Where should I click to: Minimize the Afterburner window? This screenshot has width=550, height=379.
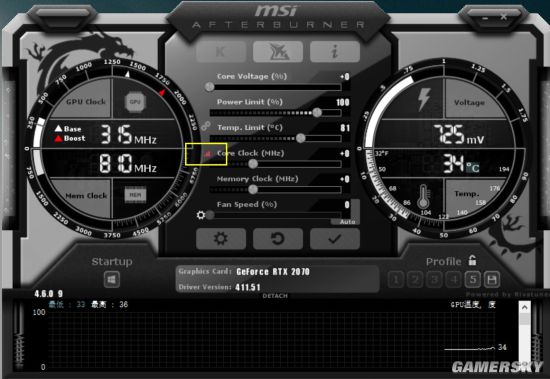[x=485, y=18]
